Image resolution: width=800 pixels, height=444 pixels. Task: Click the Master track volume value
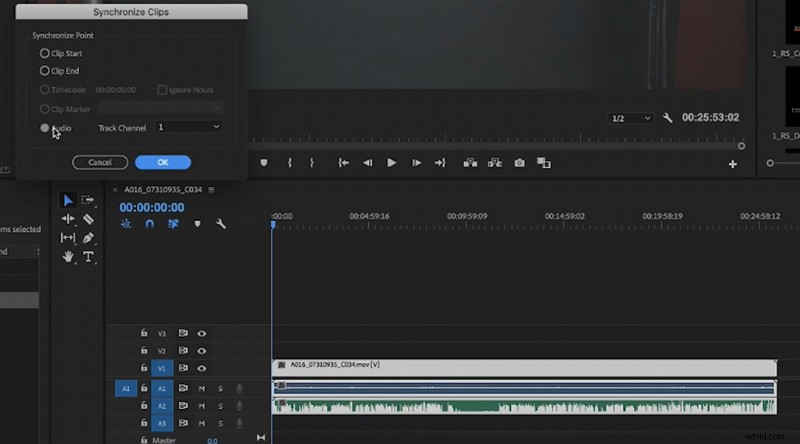pyautogui.click(x=212, y=441)
